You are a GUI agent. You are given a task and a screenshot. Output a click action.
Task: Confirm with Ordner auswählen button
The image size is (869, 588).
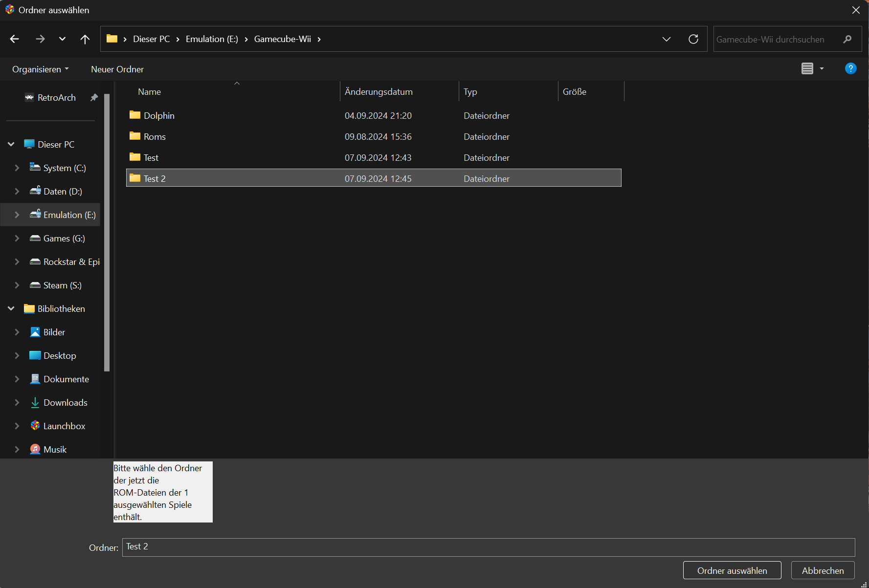pos(732,570)
